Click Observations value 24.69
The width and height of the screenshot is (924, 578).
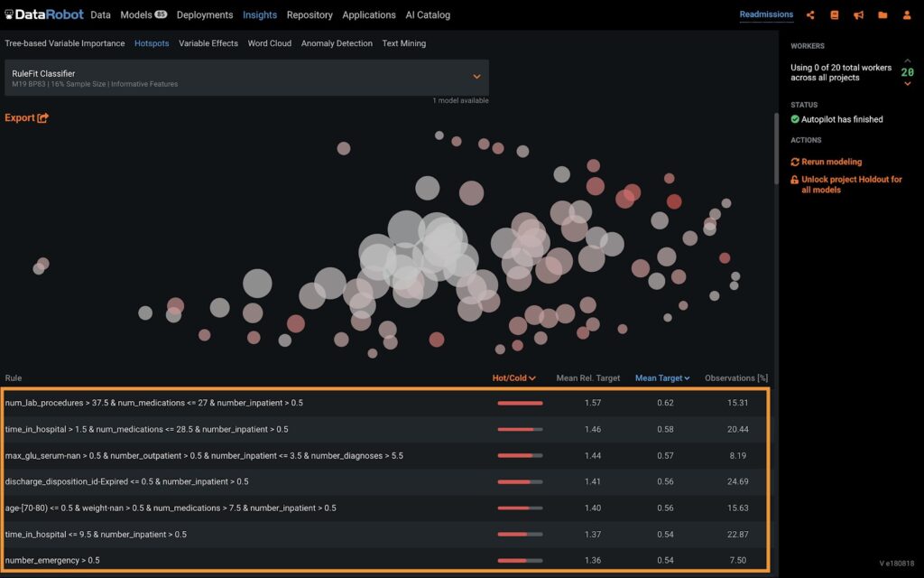(738, 482)
